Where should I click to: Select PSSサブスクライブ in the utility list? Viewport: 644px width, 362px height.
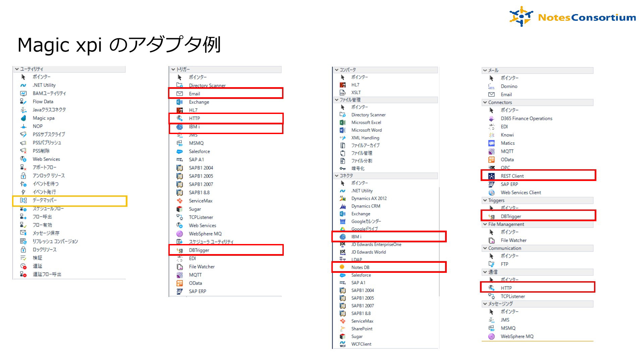click(49, 134)
